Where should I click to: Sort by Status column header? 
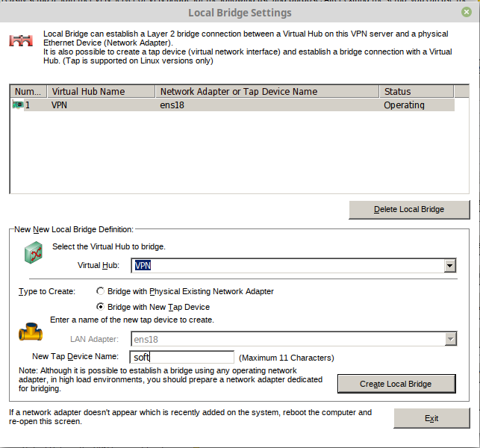coord(417,92)
